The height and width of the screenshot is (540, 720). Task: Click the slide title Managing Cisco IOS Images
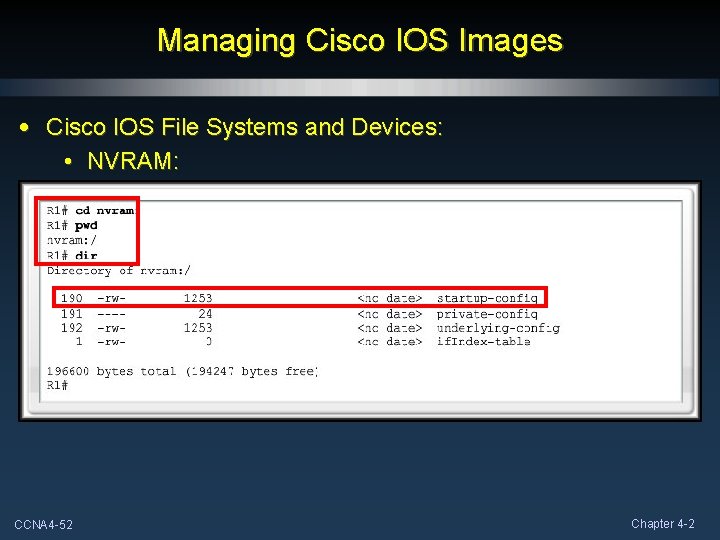click(x=360, y=41)
